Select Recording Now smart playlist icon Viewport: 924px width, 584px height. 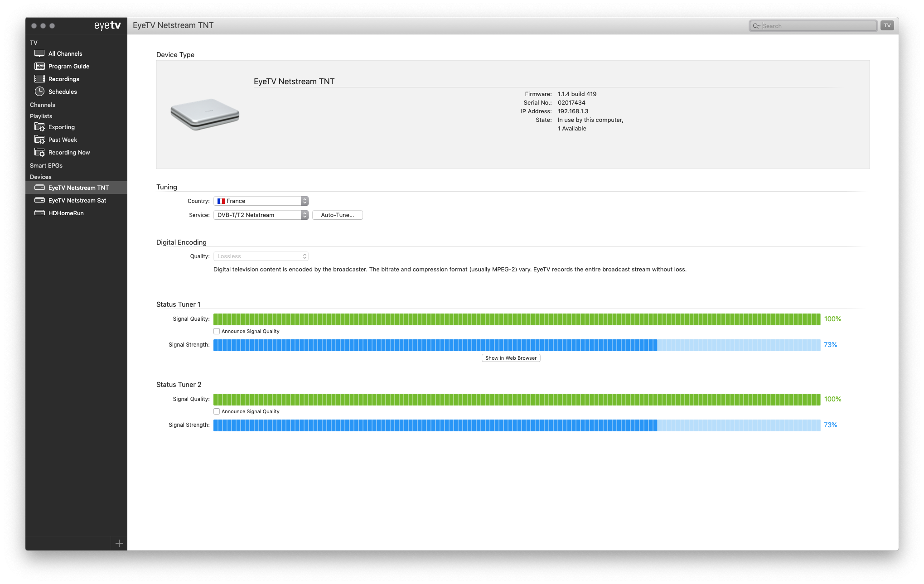[x=39, y=152]
